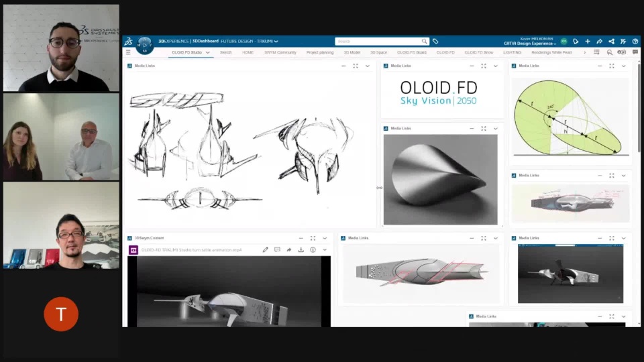Open the Project planning tab

[320, 52]
